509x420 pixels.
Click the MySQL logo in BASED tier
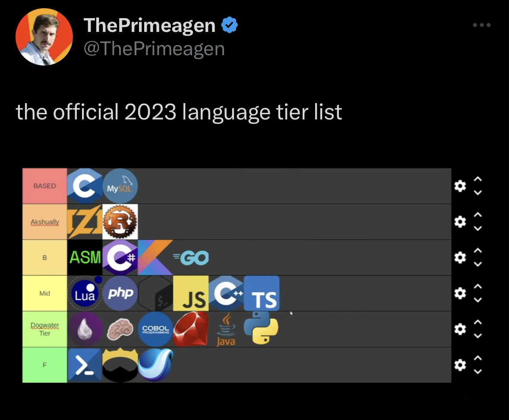[120, 186]
